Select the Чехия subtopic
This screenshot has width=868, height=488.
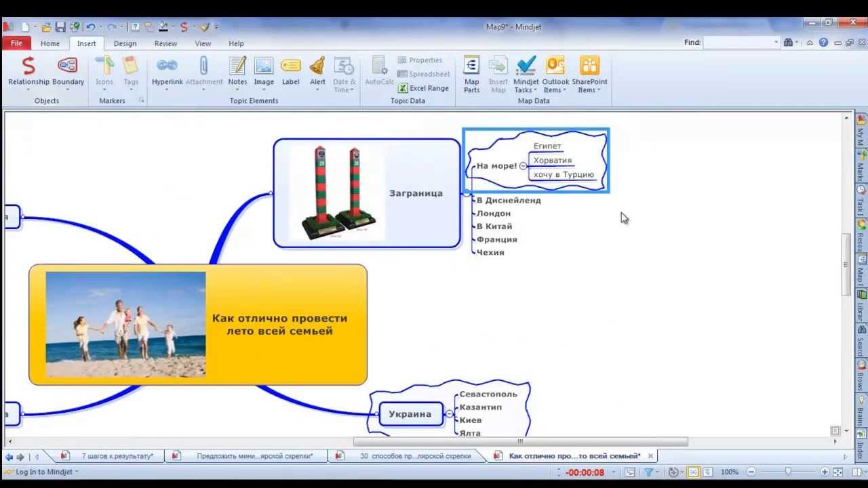[x=490, y=252]
